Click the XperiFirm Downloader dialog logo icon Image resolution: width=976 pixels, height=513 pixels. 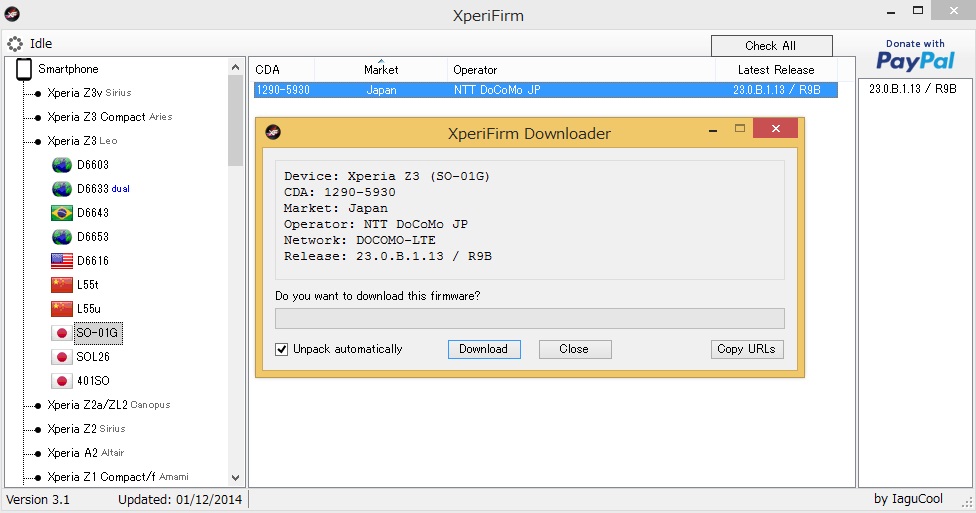tap(273, 132)
